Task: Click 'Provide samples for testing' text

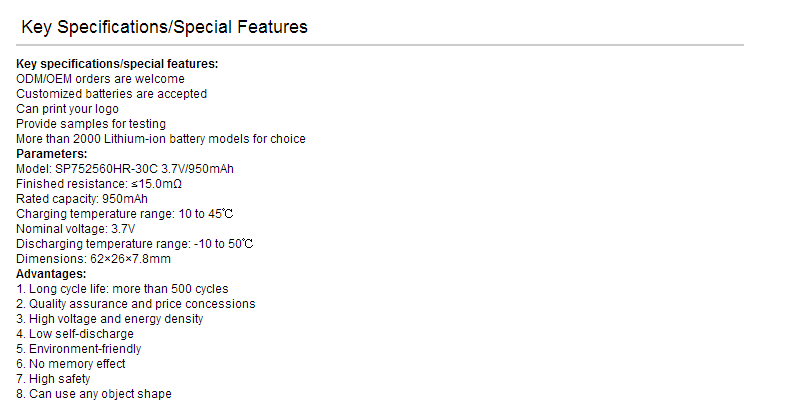Action: [91, 124]
